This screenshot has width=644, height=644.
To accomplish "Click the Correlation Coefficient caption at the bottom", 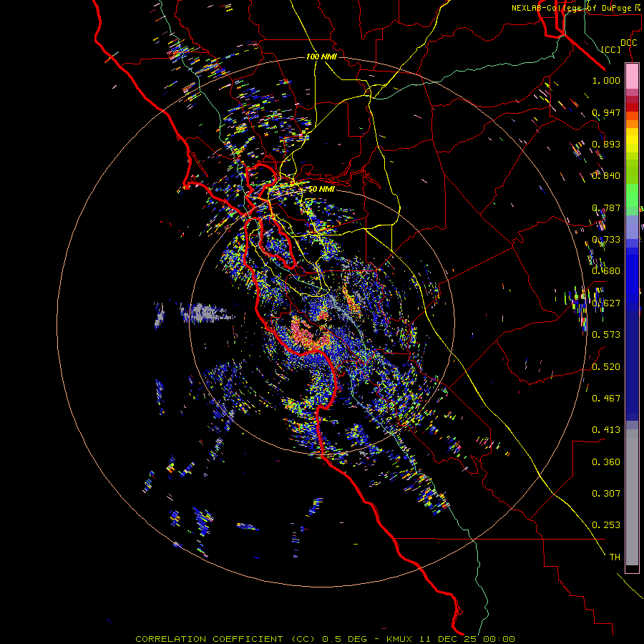I will pyautogui.click(x=326, y=639).
